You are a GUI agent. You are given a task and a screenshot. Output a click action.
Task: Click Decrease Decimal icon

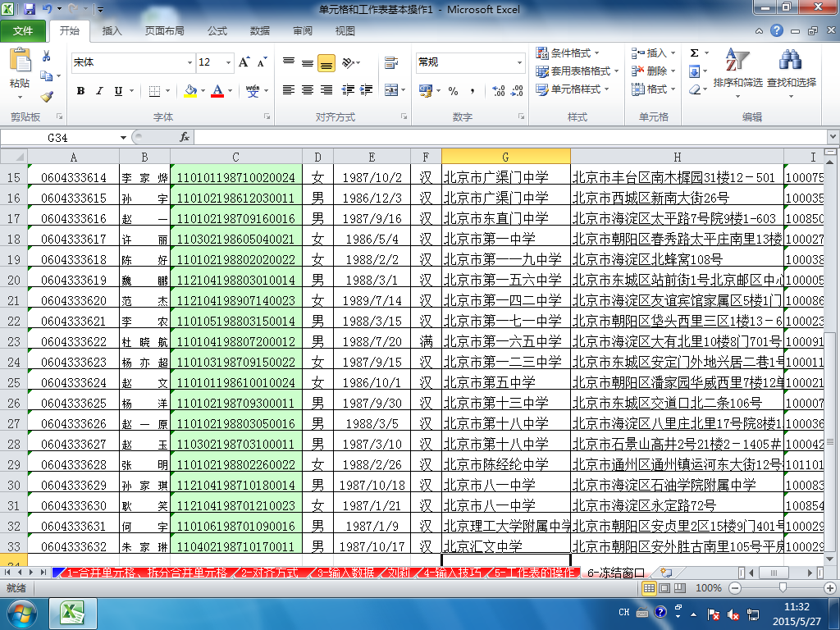[x=517, y=90]
